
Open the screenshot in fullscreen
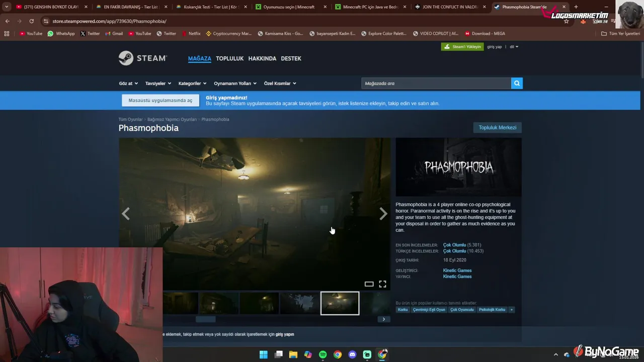(x=382, y=284)
